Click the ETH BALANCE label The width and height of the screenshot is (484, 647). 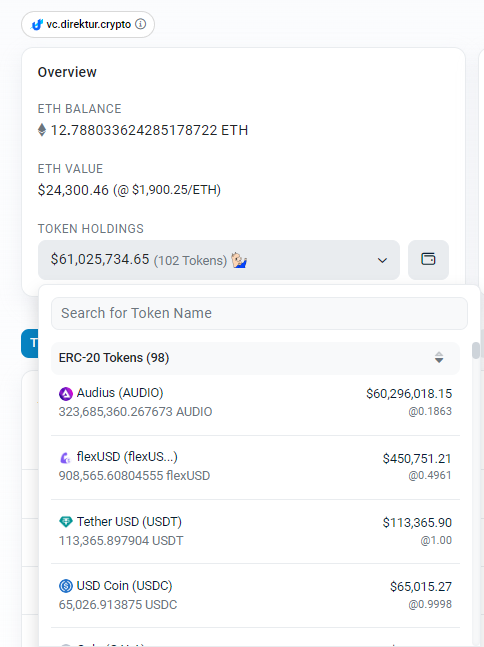(x=80, y=109)
